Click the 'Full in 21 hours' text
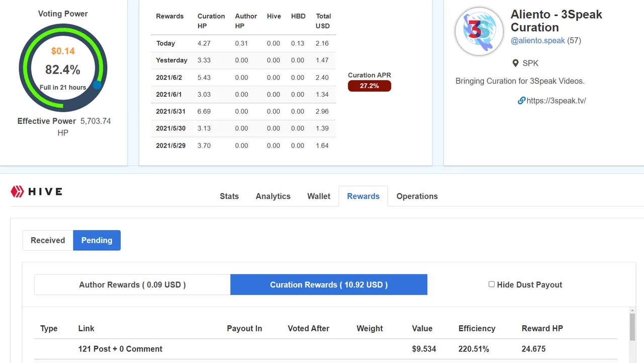The height and width of the screenshot is (363, 644). [x=63, y=87]
